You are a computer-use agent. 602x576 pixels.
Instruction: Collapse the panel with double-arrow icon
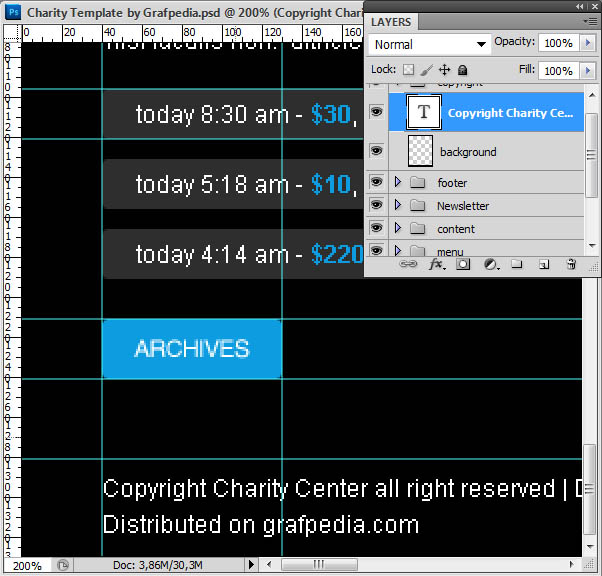pyautogui.click(x=580, y=6)
